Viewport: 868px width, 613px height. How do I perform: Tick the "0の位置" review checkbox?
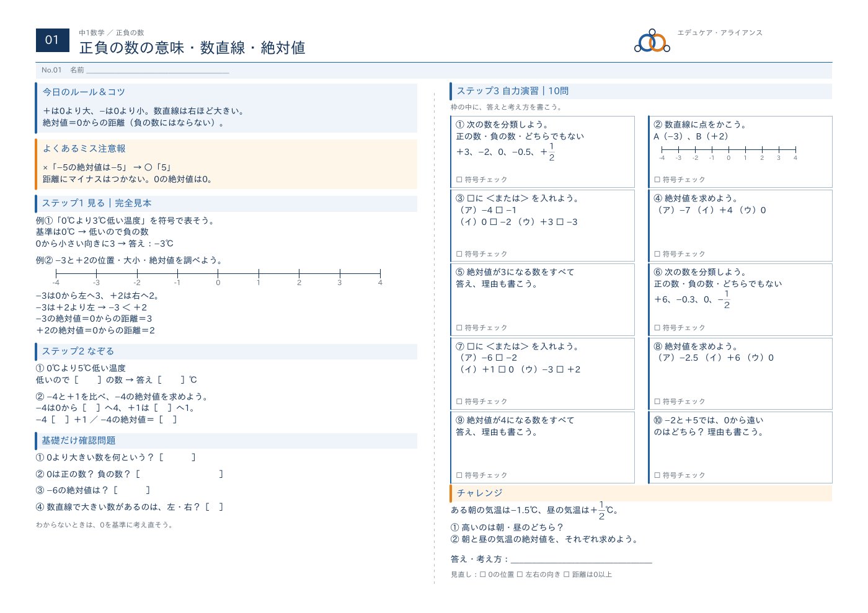[483, 575]
